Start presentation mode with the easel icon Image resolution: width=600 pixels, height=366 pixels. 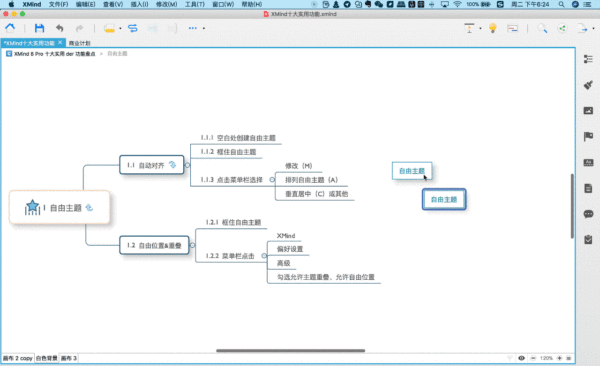click(469, 28)
